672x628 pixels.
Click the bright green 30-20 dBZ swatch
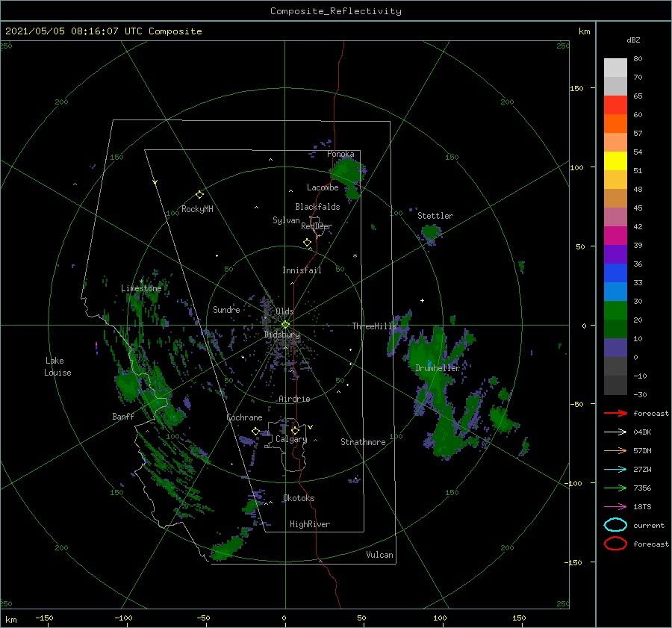615,311
